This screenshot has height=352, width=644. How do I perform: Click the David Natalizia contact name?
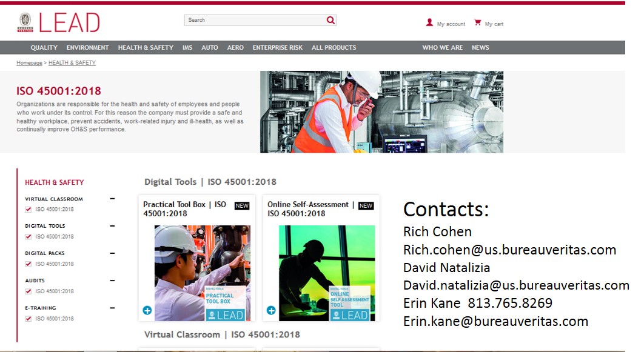pyautogui.click(x=446, y=268)
